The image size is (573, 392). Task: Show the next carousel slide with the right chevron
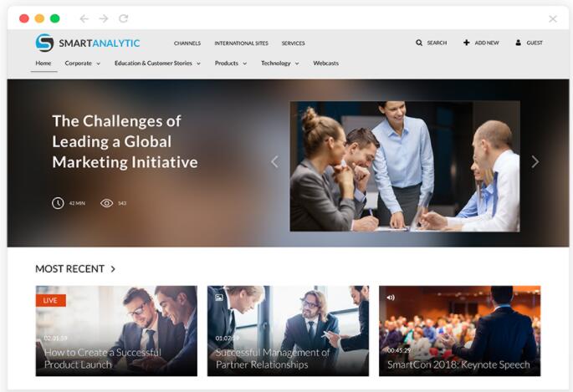pyautogui.click(x=535, y=161)
